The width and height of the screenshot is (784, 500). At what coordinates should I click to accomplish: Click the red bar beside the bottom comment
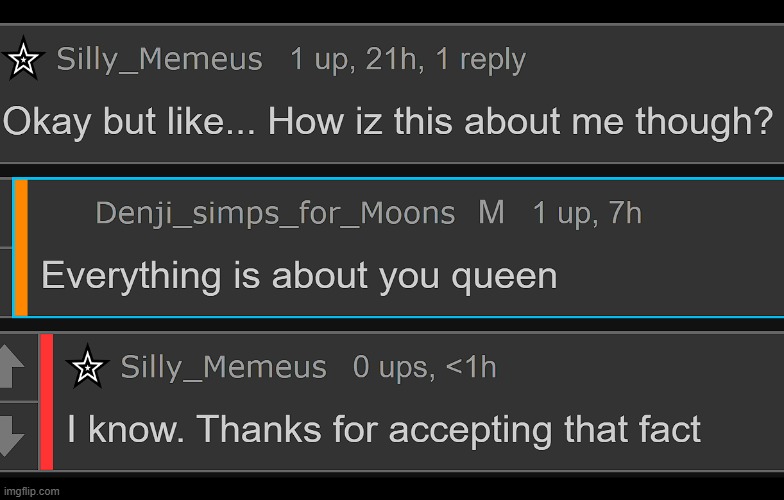(x=46, y=401)
